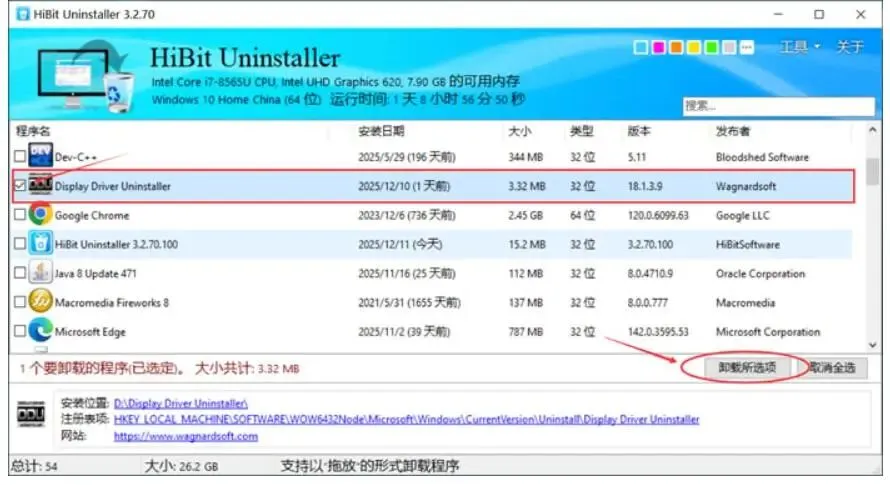890x485 pixels.
Task: Open the 工具 dropdown menu
Action: point(800,47)
